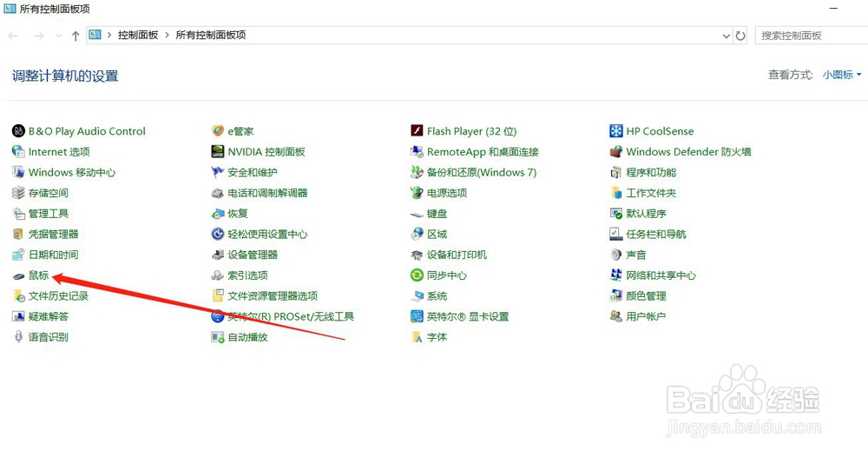Screen dimensions: 868x457
Task: Click the 键盘 keyboard icon
Action: point(417,214)
